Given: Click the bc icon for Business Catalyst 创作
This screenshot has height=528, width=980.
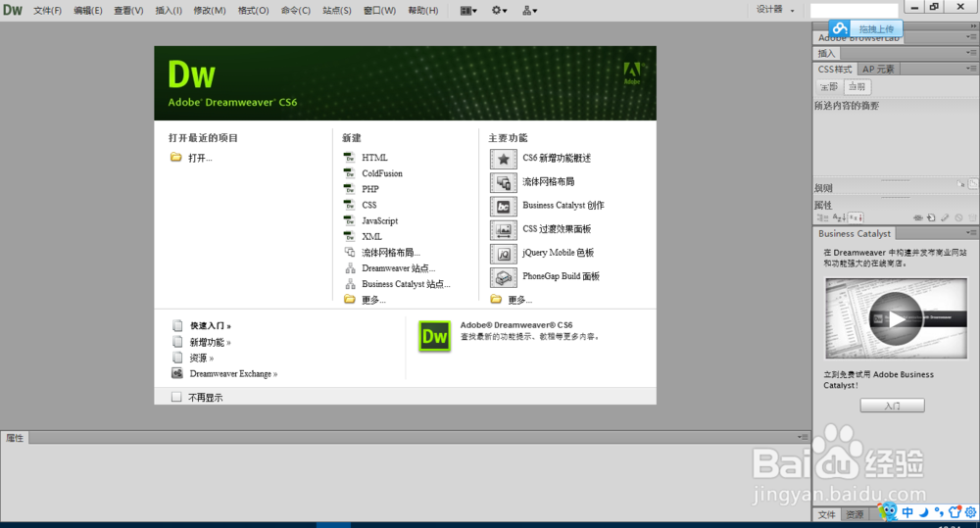Looking at the screenshot, I should pos(503,206).
